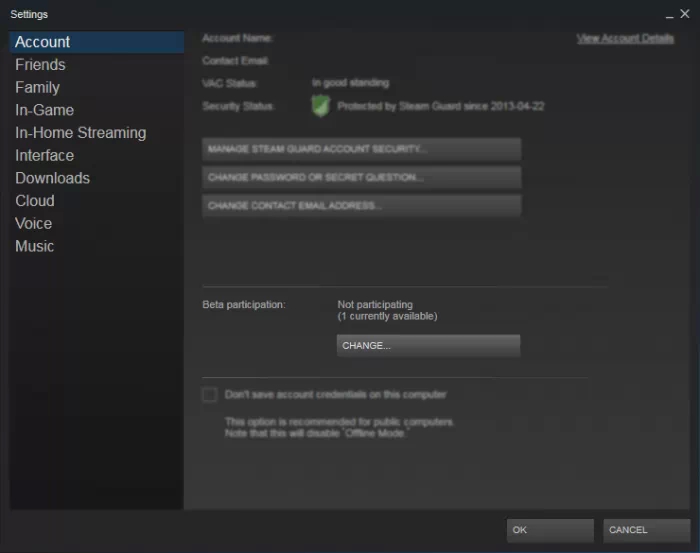Open the View Account Details link
The width and height of the screenshot is (700, 553).
pos(625,38)
